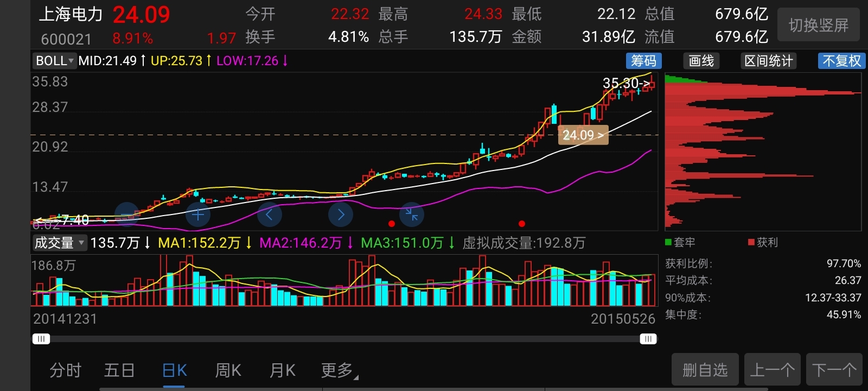Move chart right with the forward arrow circle
This screenshot has width=868, height=391.
[x=341, y=215]
